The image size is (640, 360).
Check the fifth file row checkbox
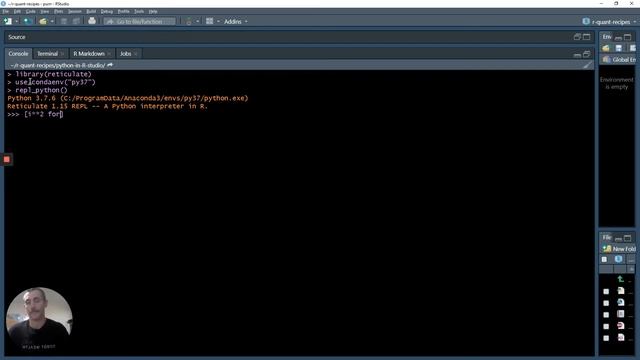point(606,338)
